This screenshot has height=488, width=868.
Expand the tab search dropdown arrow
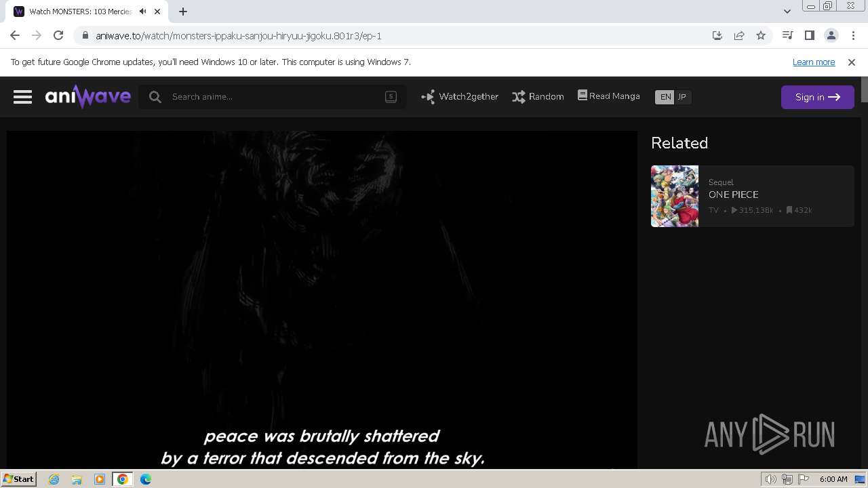787,12
